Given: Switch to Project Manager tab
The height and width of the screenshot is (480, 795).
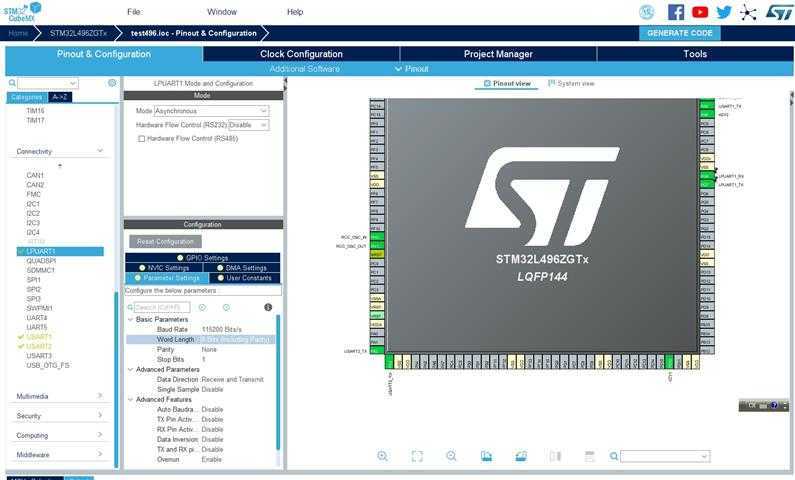Looking at the screenshot, I should tap(498, 54).
